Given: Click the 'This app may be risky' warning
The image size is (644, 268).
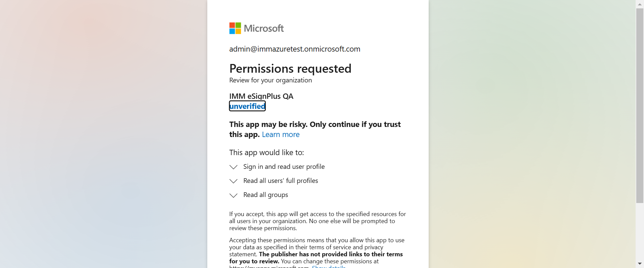Looking at the screenshot, I should (x=315, y=125).
